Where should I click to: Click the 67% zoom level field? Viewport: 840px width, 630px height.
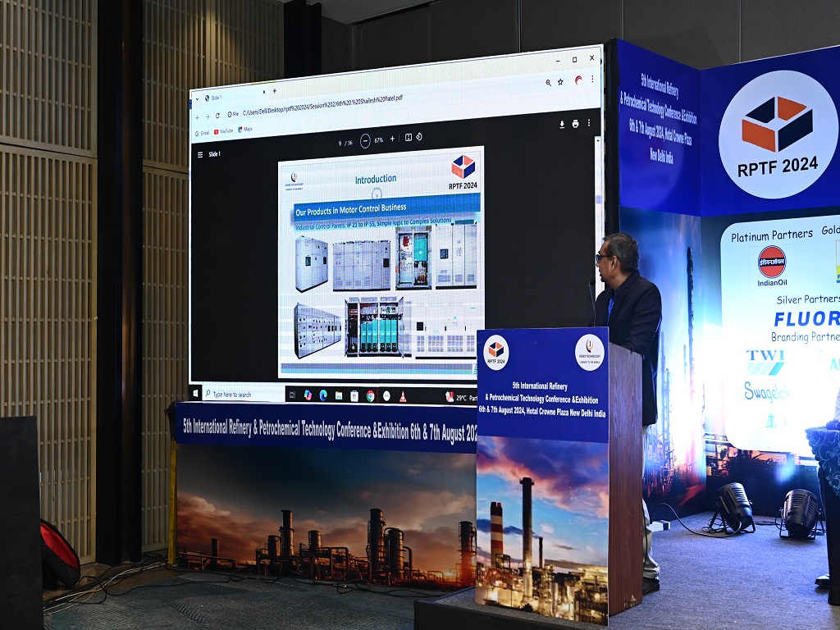pos(379,139)
